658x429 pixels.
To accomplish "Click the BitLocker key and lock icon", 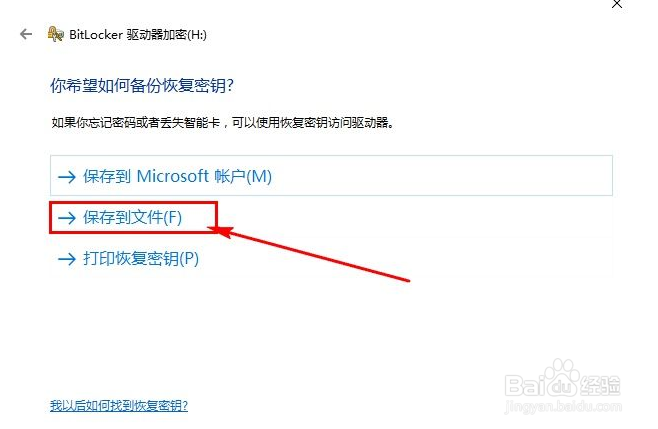I will pos(55,34).
